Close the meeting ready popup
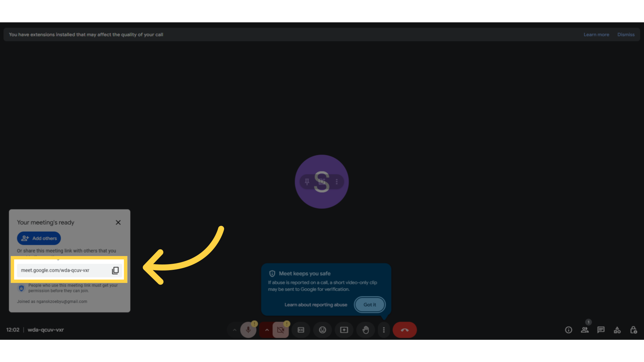This screenshot has width=644, height=362. [118, 222]
